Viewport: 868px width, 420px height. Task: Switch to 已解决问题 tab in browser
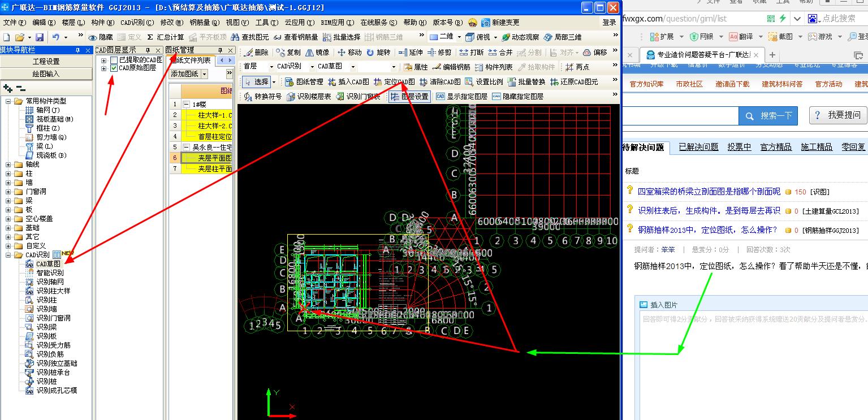[698, 147]
